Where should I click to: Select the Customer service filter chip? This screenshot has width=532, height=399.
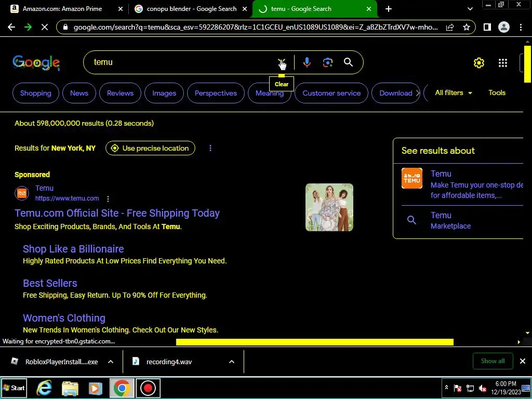(331, 93)
